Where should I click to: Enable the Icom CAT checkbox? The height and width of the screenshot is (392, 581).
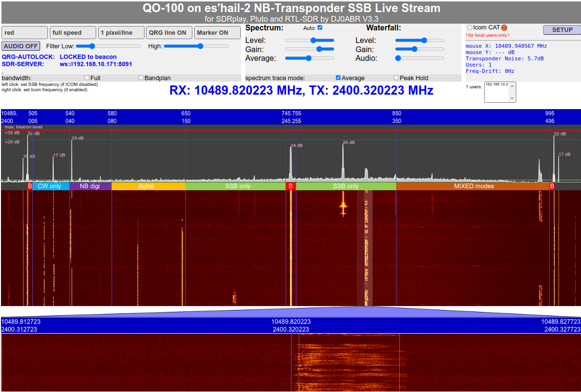(469, 28)
